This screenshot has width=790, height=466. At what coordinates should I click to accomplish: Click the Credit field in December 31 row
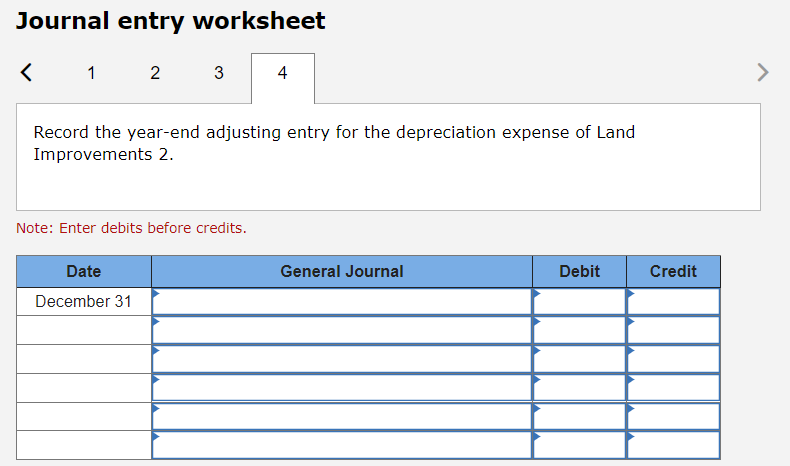click(674, 301)
